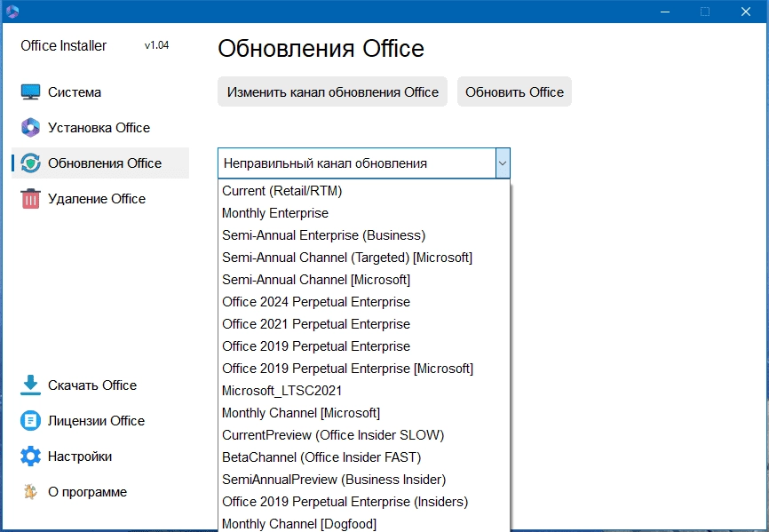Click the Система monitor icon
This screenshot has width=769, height=532.
(30, 91)
